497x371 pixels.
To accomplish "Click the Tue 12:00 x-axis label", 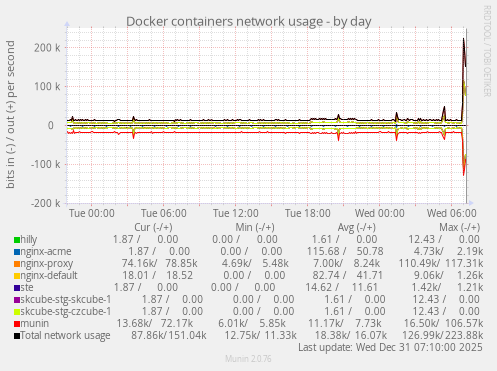I will [x=236, y=213].
